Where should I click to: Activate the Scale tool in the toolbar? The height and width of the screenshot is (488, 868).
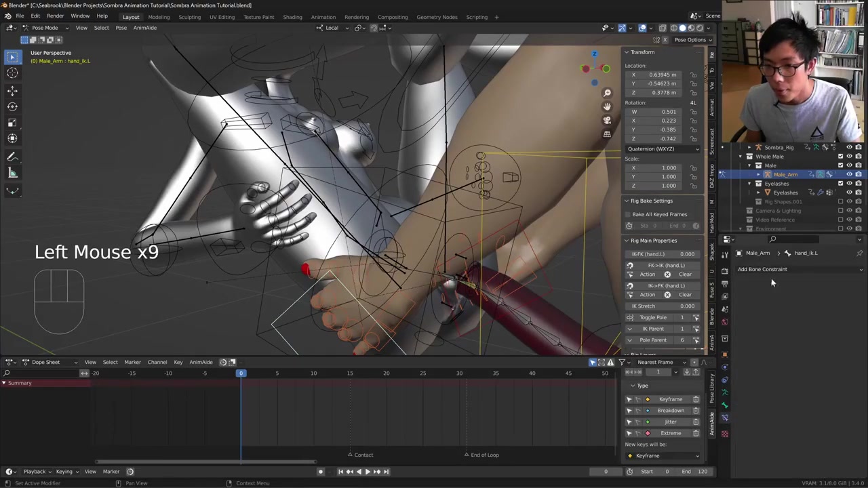[x=12, y=123]
